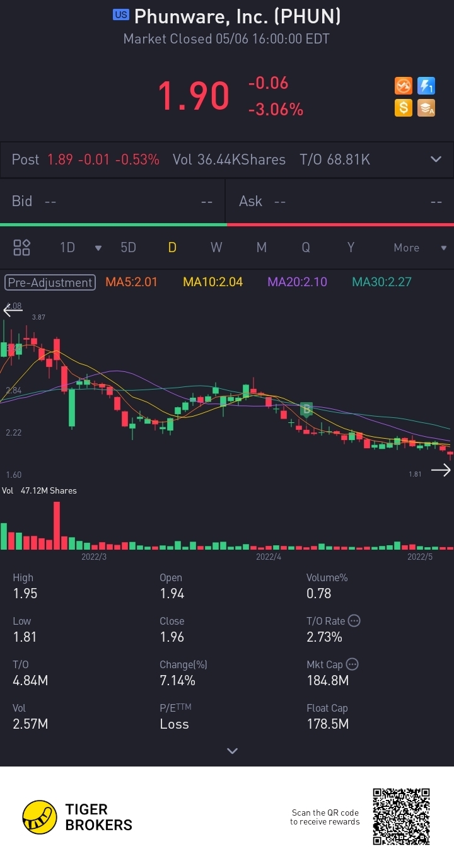This screenshot has height=868, width=454.
Task: Tap the current price 1.90
Action: point(193,96)
